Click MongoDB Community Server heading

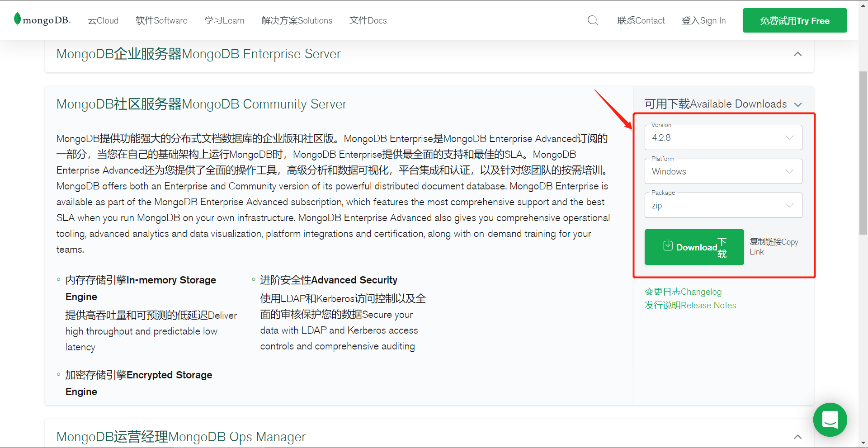201,104
